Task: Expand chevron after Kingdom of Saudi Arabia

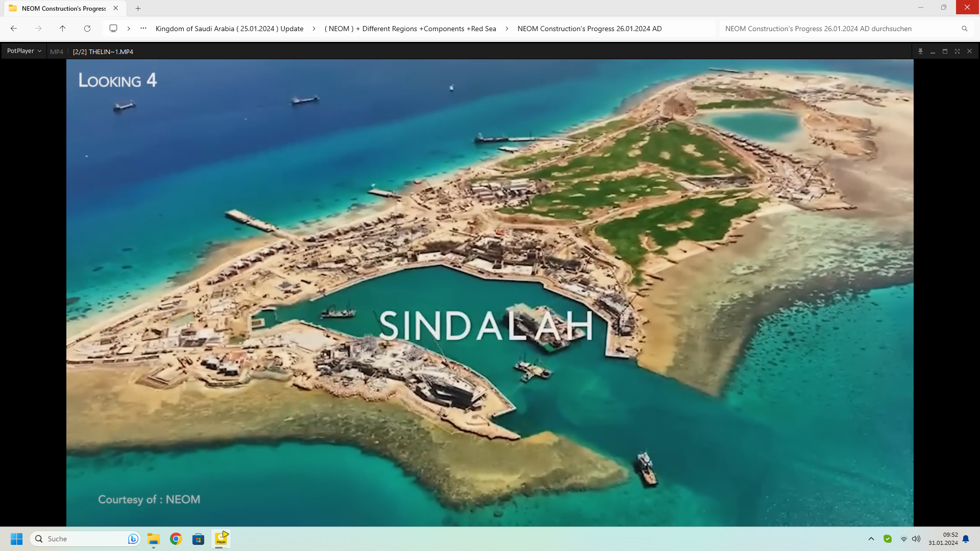Action: point(314,29)
